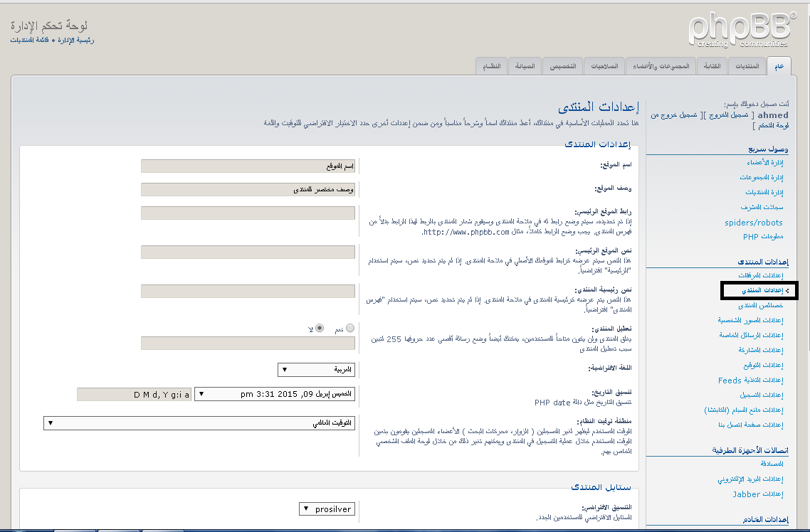Switch to the المنتديات tab

(x=747, y=66)
